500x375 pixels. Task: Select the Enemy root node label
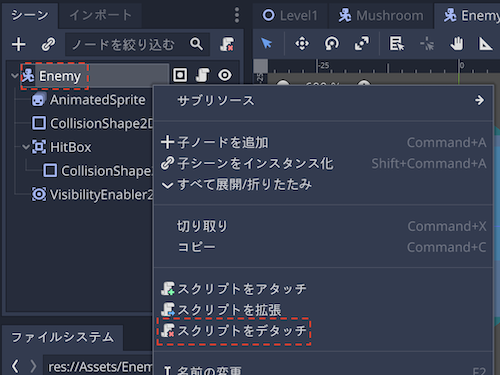(x=60, y=76)
